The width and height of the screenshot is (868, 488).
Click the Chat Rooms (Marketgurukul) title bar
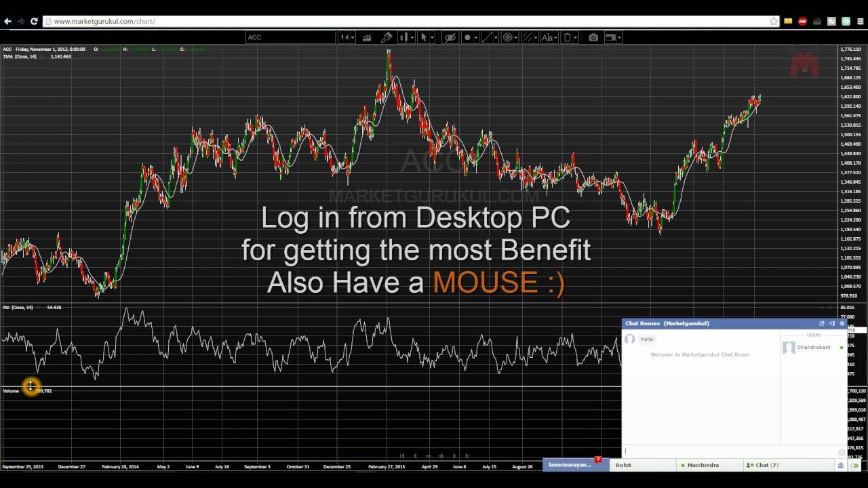pos(734,323)
